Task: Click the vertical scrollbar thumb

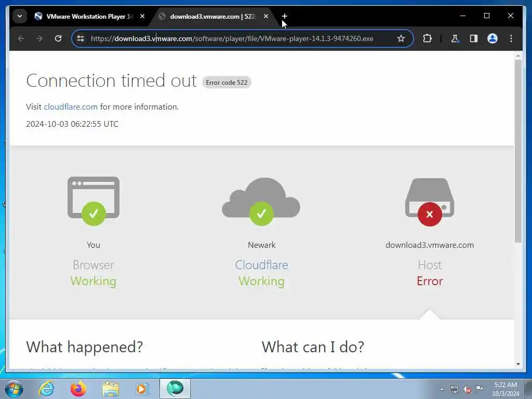Action: pos(518,151)
